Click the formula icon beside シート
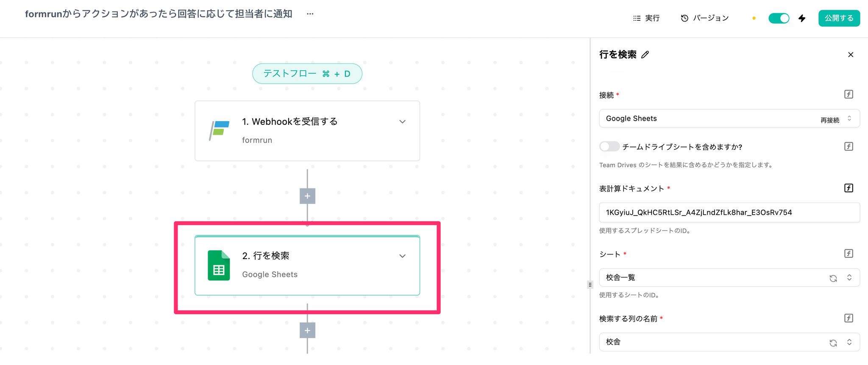The image size is (868, 365). tap(848, 254)
